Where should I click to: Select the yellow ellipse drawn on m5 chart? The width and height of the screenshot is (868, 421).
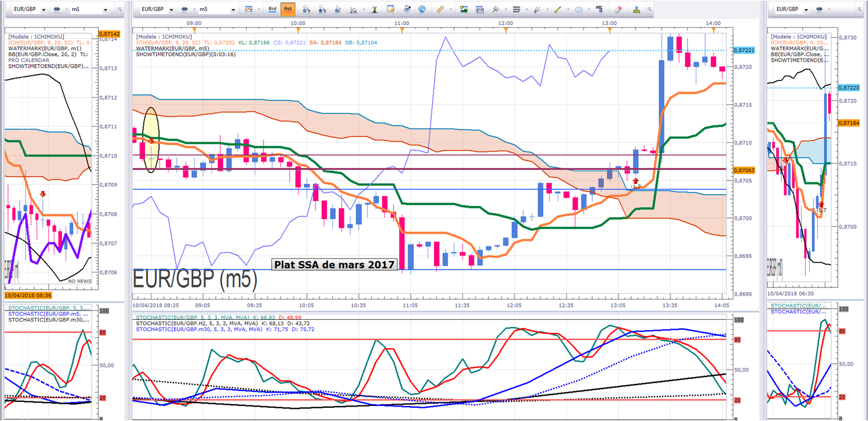151,139
